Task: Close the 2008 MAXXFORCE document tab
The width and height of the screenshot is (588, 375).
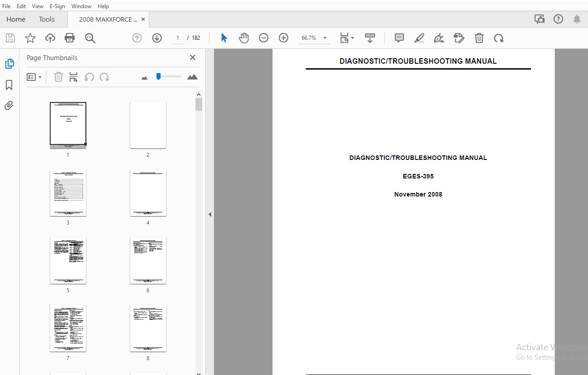Action: tap(143, 19)
